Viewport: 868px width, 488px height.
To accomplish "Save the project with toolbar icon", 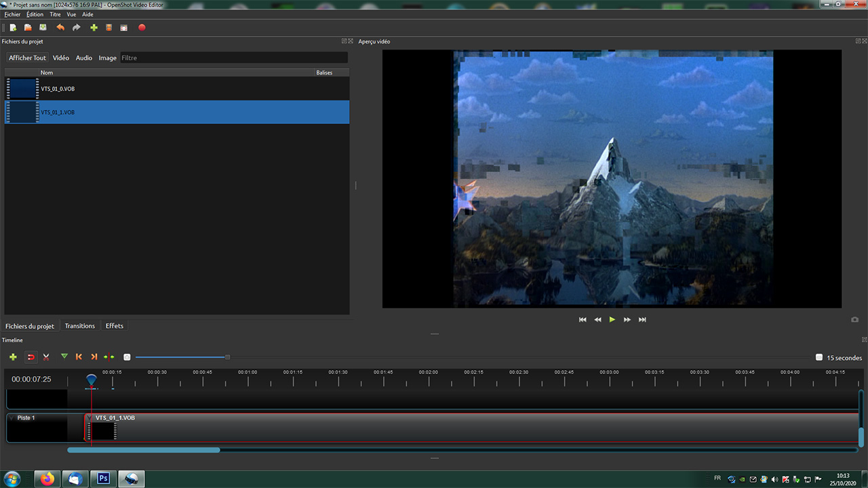I will (43, 28).
